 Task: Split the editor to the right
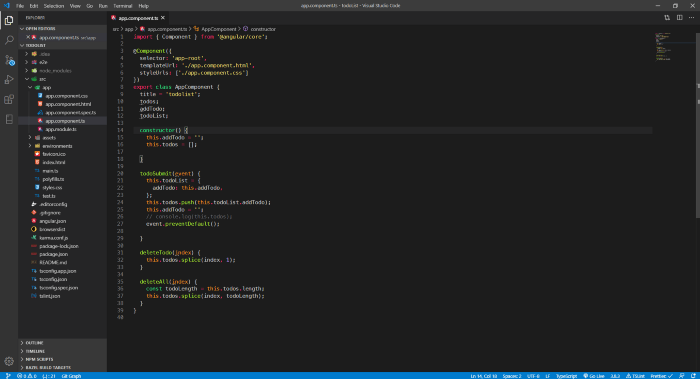[x=679, y=18]
